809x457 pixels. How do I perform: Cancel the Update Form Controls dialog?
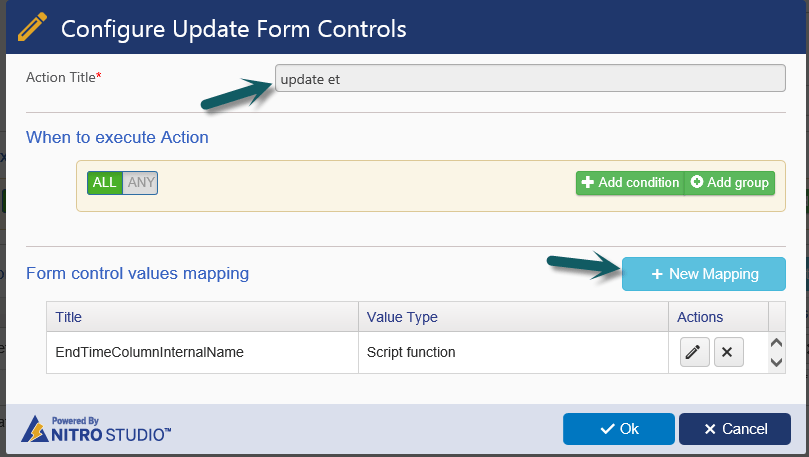[x=735, y=429]
